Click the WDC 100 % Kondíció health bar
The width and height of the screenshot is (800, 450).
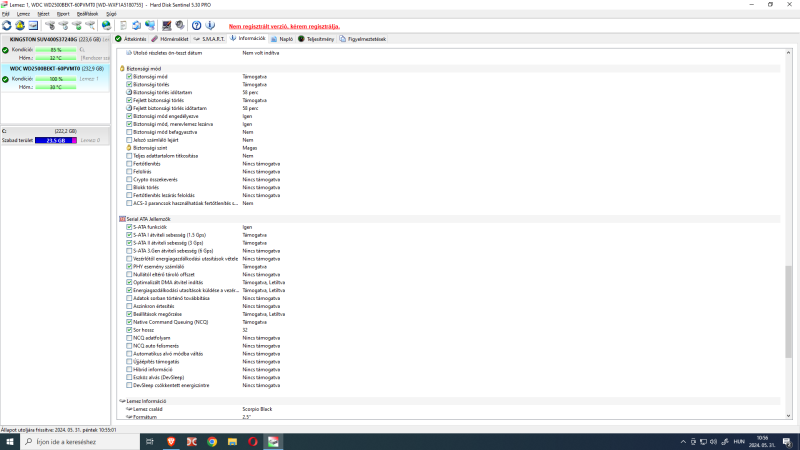pyautogui.click(x=56, y=79)
